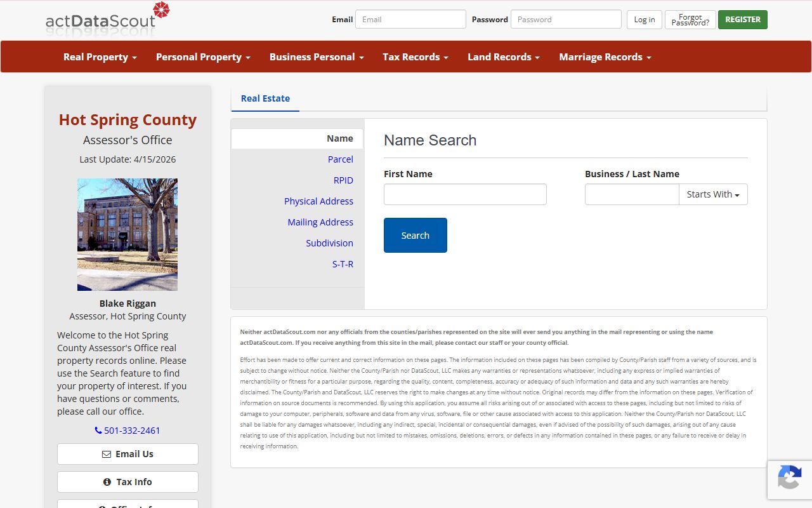Click the actDataScout logo

[x=108, y=18]
